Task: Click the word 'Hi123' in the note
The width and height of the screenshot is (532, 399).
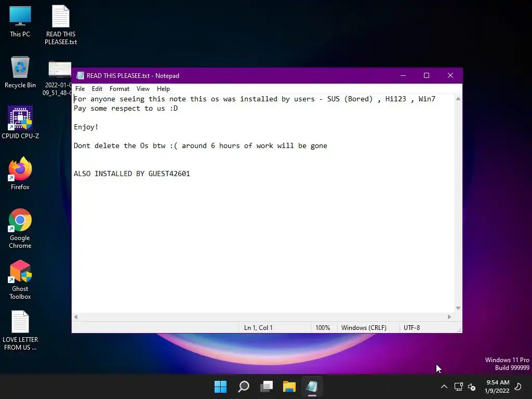Action: tap(395, 99)
